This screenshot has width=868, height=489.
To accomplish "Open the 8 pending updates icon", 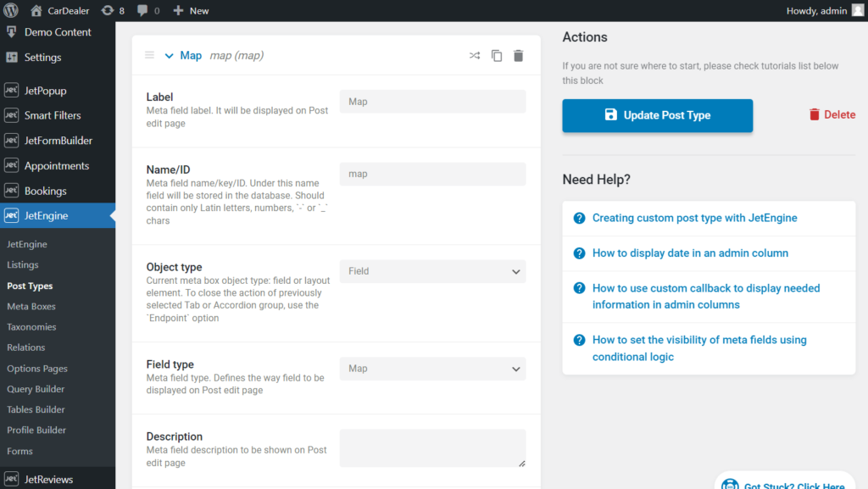I will click(x=113, y=10).
